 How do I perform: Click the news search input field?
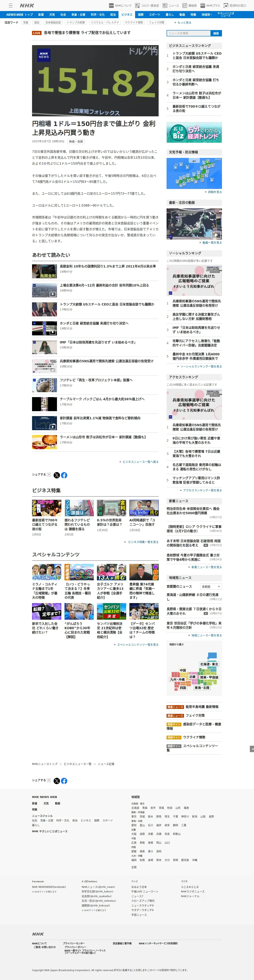[188, 33]
